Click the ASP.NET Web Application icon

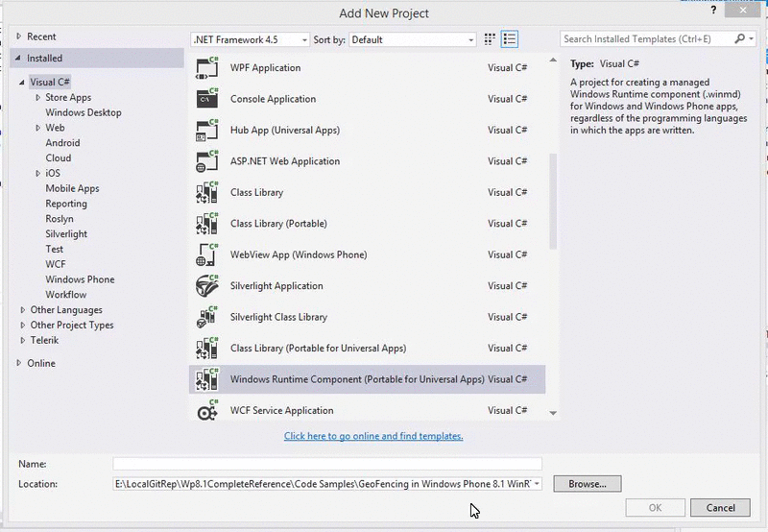[206, 161]
